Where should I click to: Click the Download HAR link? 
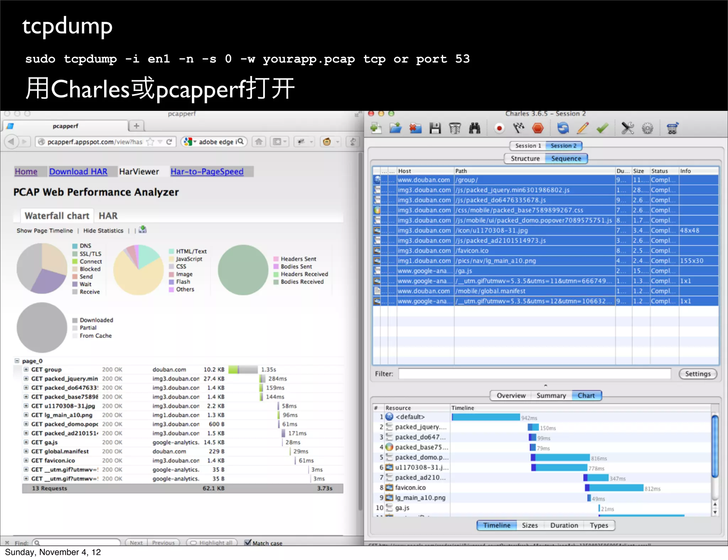tap(78, 172)
